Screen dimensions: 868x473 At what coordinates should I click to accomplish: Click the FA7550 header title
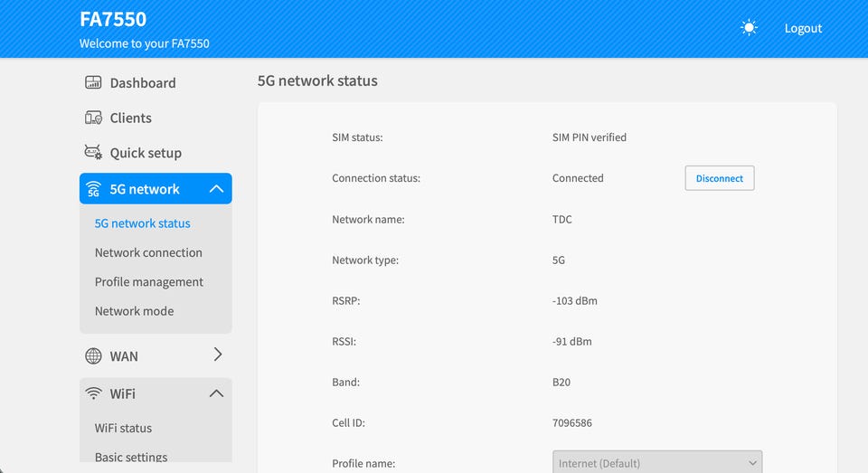pos(113,19)
